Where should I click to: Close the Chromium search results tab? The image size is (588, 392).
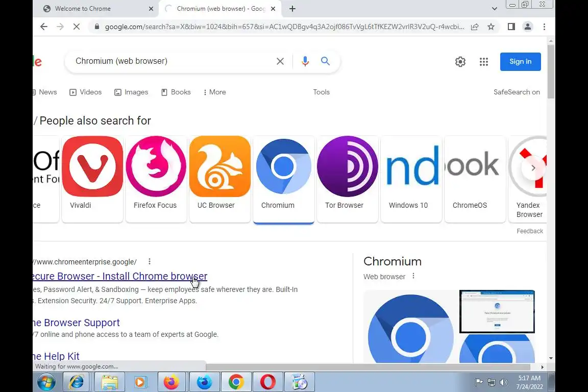273,9
